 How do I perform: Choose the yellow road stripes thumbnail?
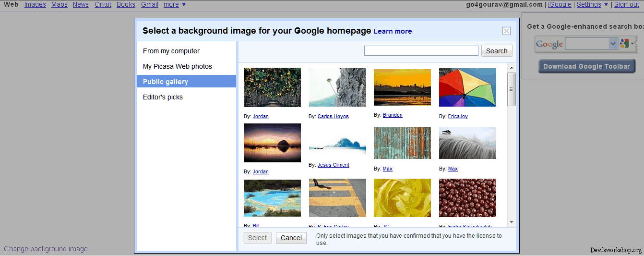click(337, 198)
